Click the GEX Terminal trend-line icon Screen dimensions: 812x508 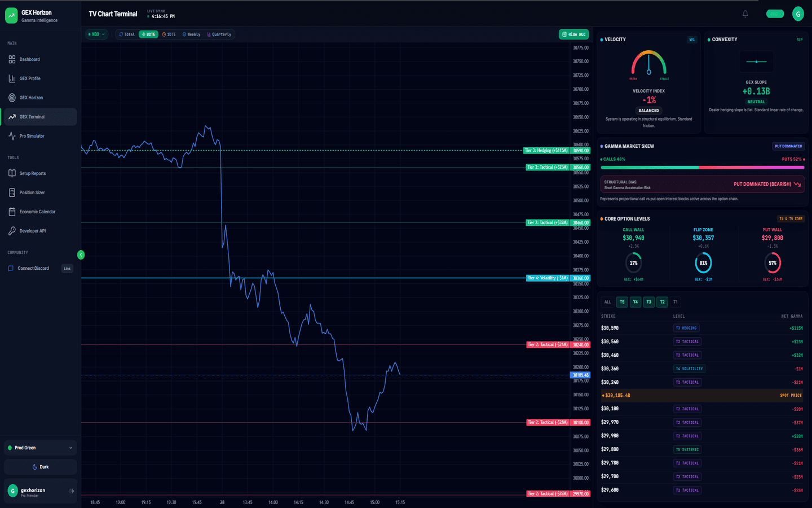coord(12,117)
